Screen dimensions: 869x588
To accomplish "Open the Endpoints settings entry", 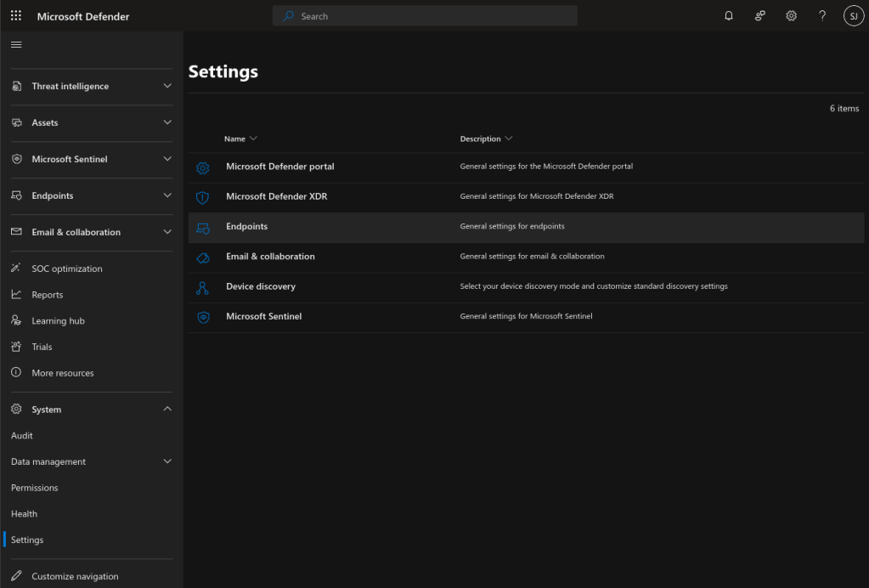I will point(247,227).
